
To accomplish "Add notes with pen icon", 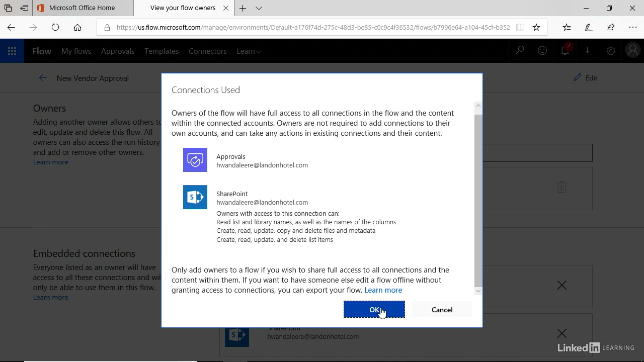I will (x=589, y=28).
